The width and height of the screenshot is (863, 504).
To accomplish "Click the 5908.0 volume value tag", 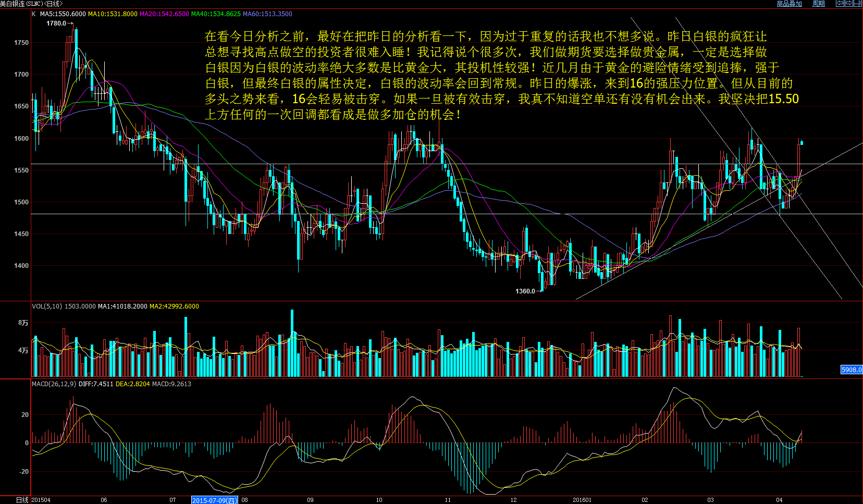I will pyautogui.click(x=851, y=370).
